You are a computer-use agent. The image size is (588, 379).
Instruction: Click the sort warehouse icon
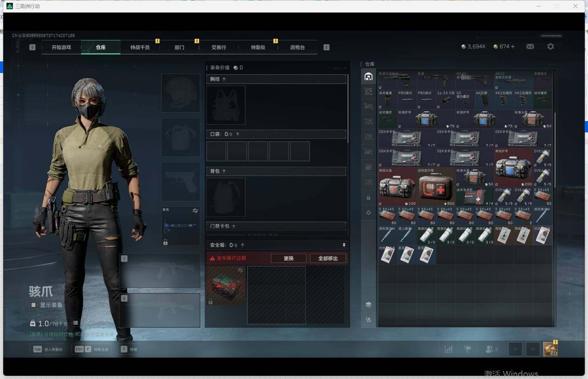(x=368, y=320)
